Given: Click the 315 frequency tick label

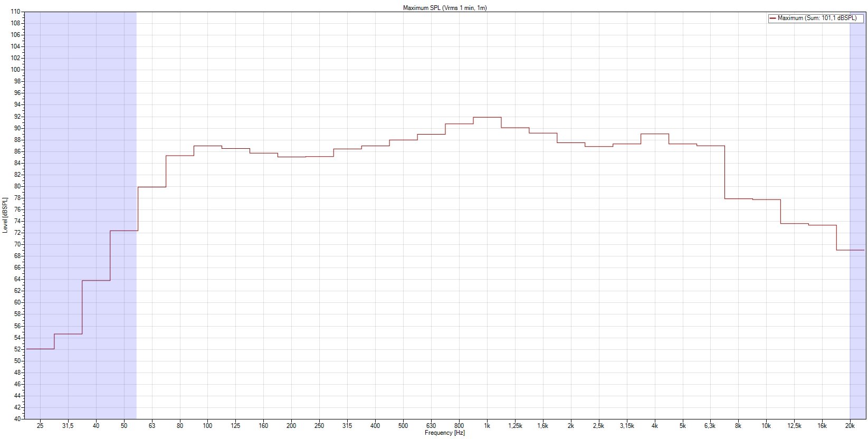Looking at the screenshot, I should tap(347, 426).
